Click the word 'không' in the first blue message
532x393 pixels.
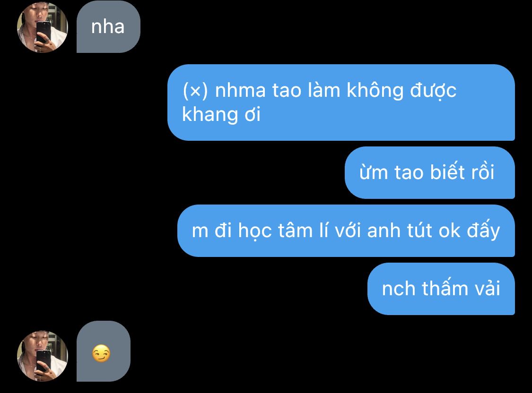[375, 91]
